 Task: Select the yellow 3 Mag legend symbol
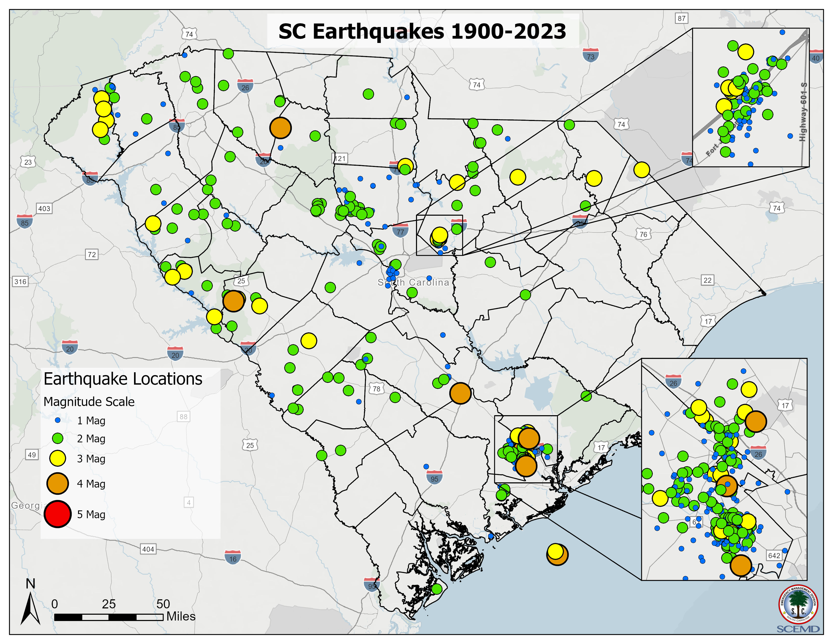click(x=58, y=458)
